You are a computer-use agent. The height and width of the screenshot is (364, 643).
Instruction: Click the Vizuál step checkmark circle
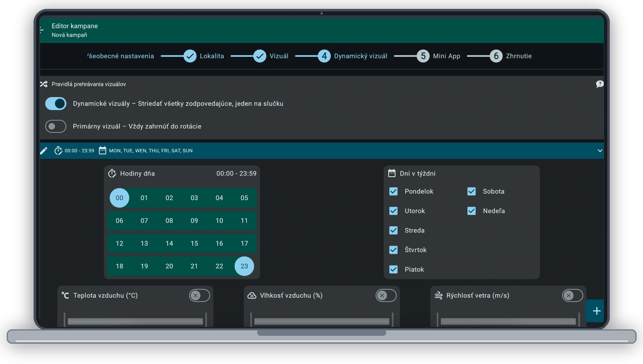coord(260,56)
